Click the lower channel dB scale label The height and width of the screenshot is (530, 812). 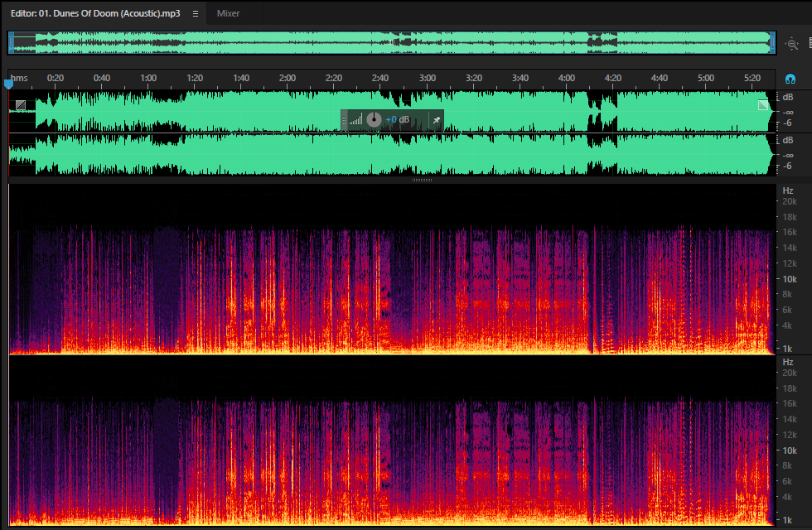tap(788, 140)
